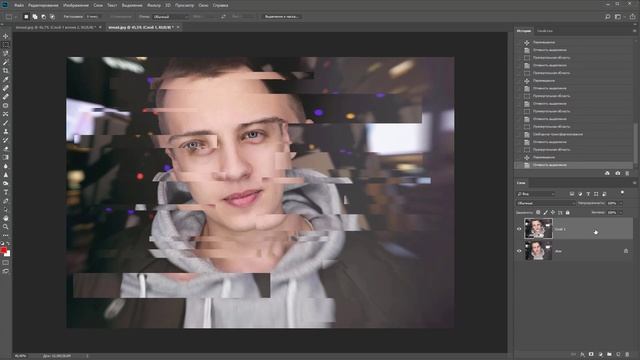Open the Просмотр menu
The width and height of the screenshot is (640, 360).
(184, 5)
